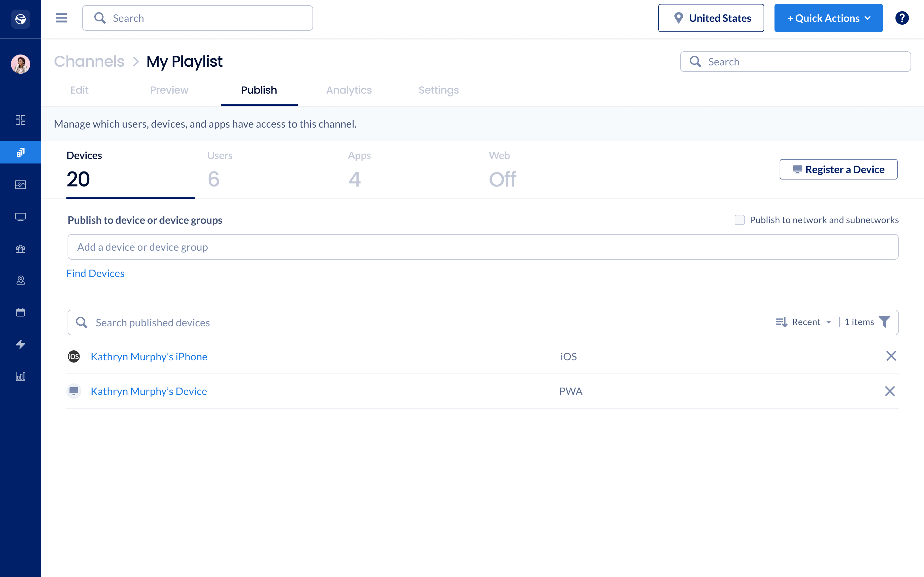Enable Publish to network and subnetworks

[x=740, y=220]
